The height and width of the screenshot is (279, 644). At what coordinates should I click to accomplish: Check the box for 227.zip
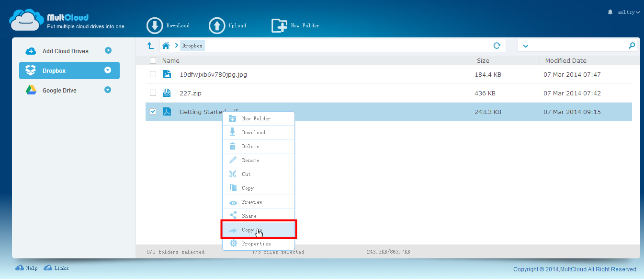click(153, 93)
